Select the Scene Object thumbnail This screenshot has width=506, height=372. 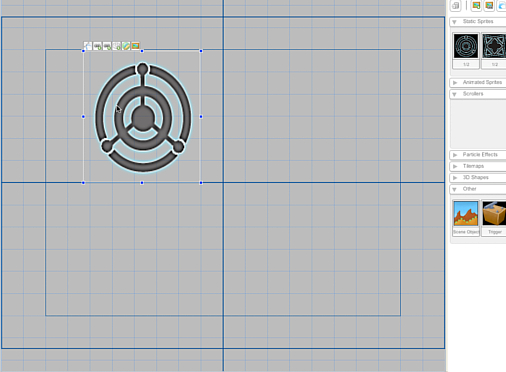tap(466, 214)
